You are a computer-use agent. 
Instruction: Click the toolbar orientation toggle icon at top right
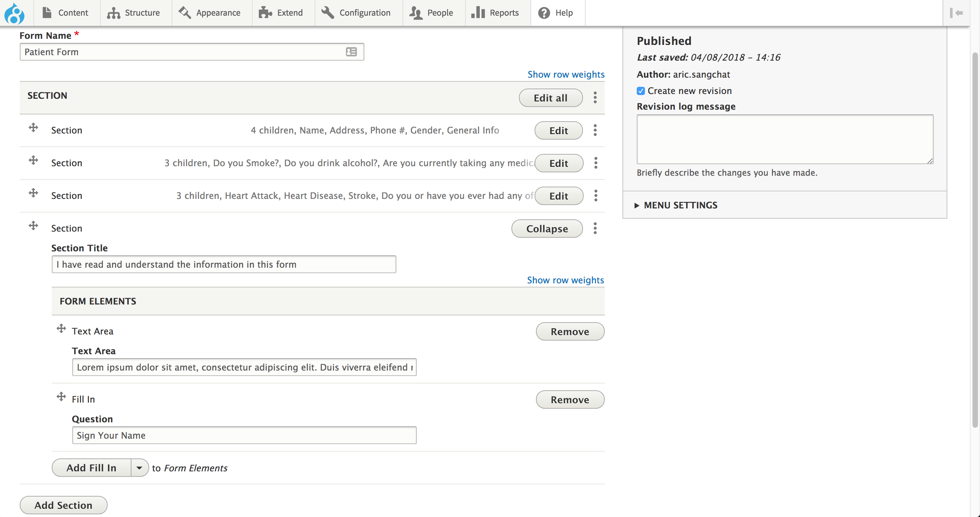(x=956, y=13)
